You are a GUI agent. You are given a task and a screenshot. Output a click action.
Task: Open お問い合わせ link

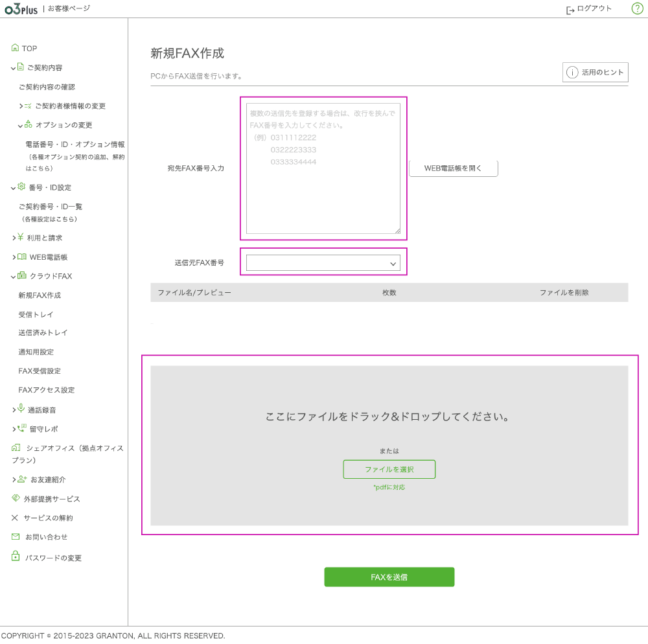pos(46,537)
